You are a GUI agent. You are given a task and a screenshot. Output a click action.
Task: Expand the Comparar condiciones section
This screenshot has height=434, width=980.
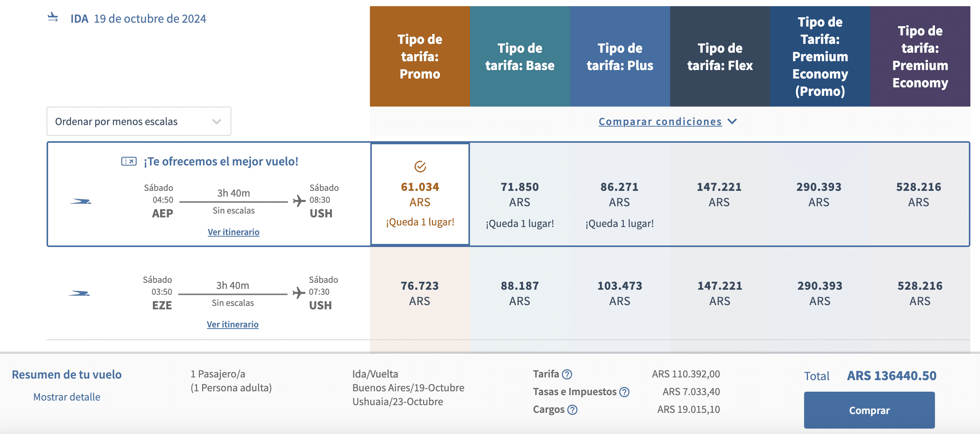point(660,122)
